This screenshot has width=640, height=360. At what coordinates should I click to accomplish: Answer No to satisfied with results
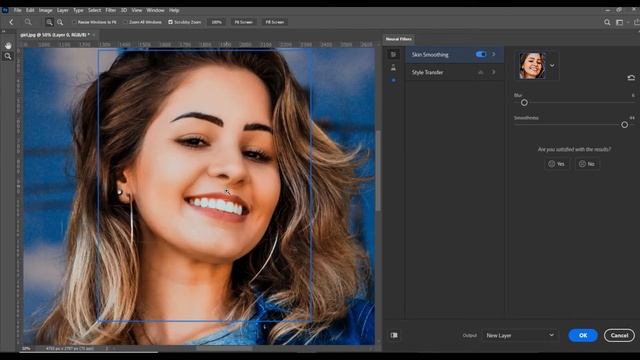pos(587,164)
